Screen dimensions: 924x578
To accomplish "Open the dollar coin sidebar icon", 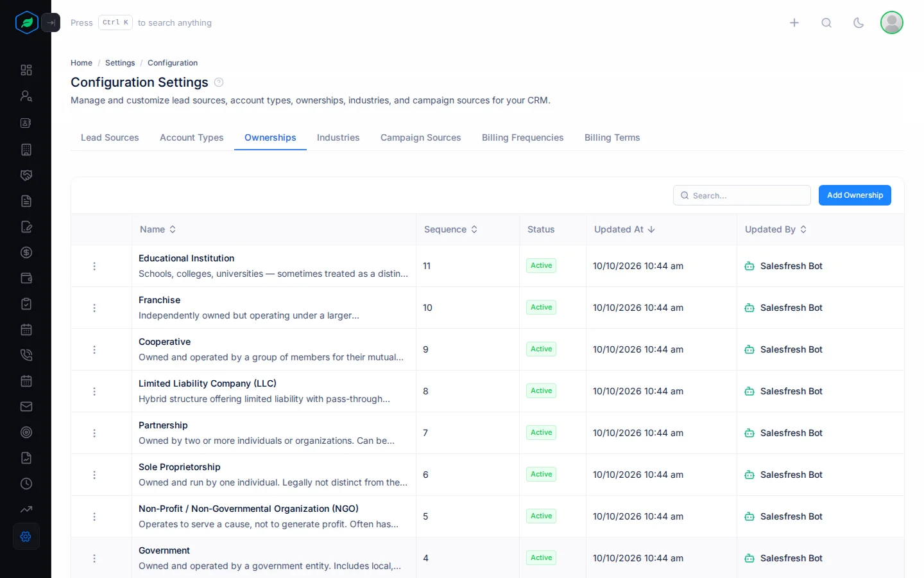I will [26, 252].
